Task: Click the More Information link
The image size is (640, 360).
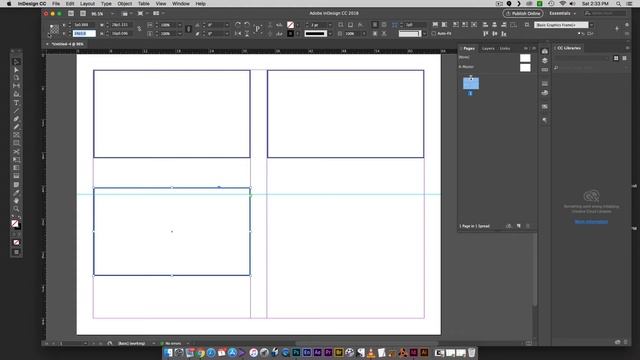Action: [591, 222]
